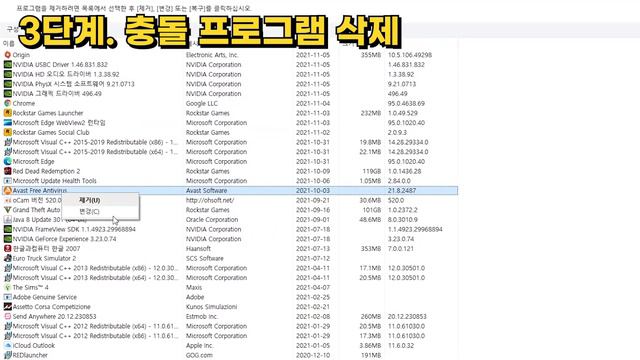Click the Adobe Genuine Service icon
640x360 pixels.
7,297
